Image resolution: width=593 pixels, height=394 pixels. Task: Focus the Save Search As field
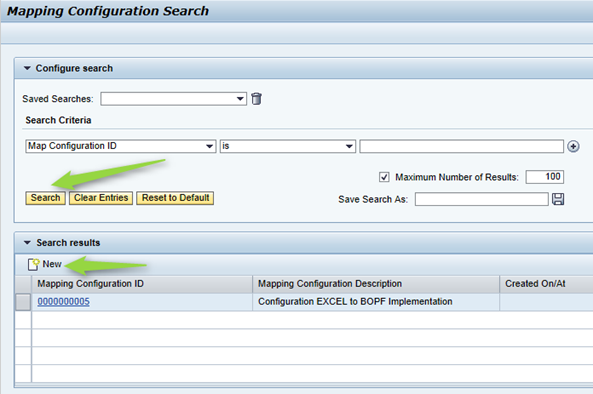pos(481,199)
